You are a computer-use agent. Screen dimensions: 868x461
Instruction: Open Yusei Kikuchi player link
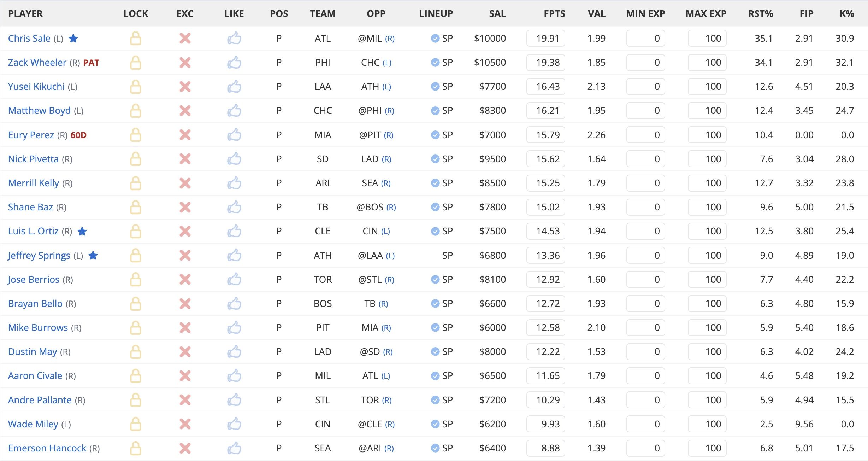[36, 87]
